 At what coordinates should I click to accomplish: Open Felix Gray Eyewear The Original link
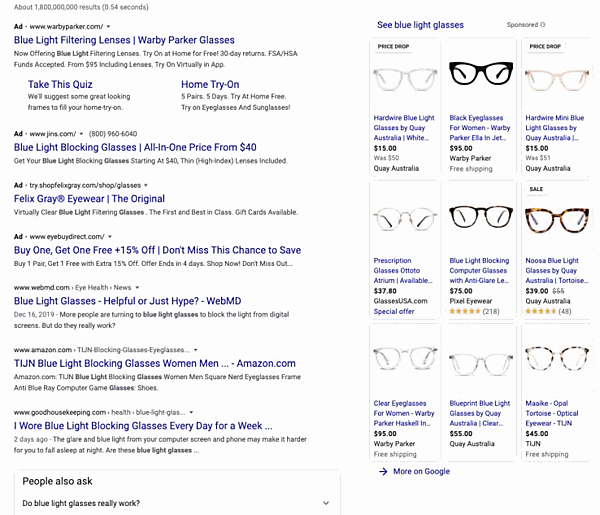(x=89, y=199)
